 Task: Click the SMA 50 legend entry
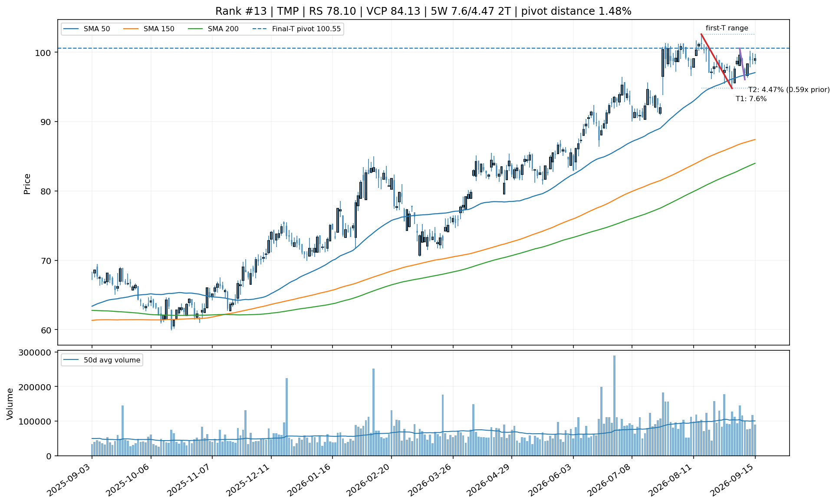[x=86, y=29]
